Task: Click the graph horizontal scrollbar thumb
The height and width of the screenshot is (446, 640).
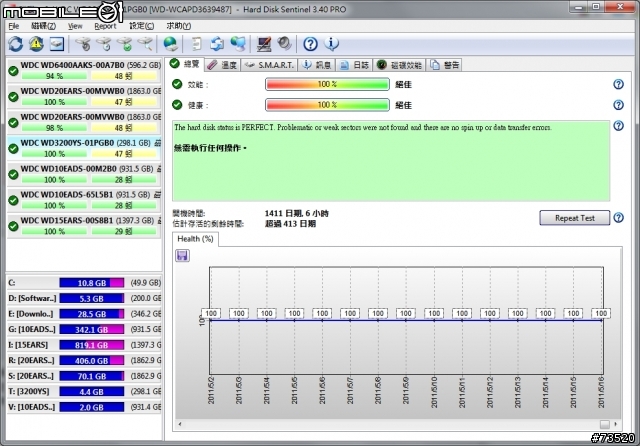Action: 604,424
